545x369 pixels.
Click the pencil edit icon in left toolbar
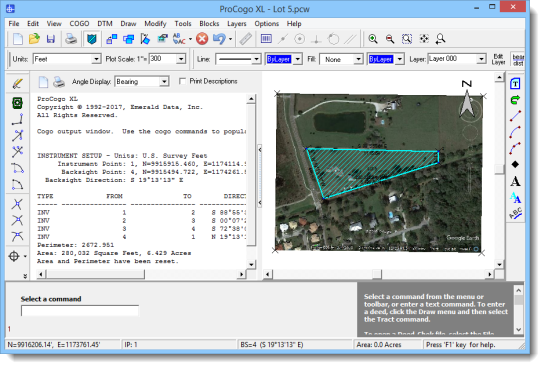tap(17, 84)
